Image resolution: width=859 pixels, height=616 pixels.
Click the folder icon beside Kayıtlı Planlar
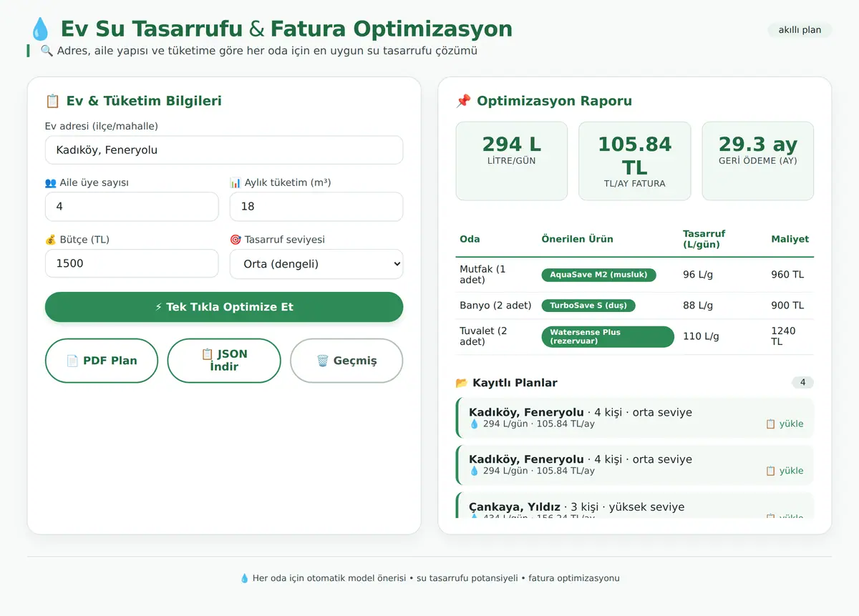(462, 383)
